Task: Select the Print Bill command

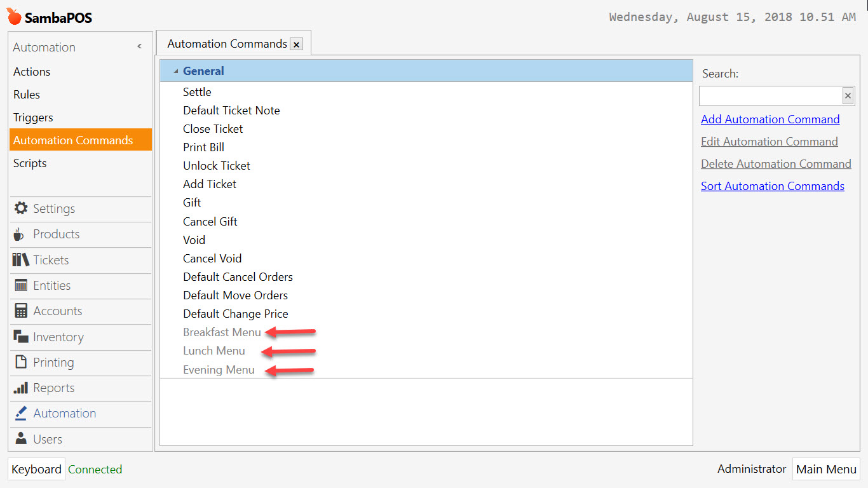Action: point(203,147)
